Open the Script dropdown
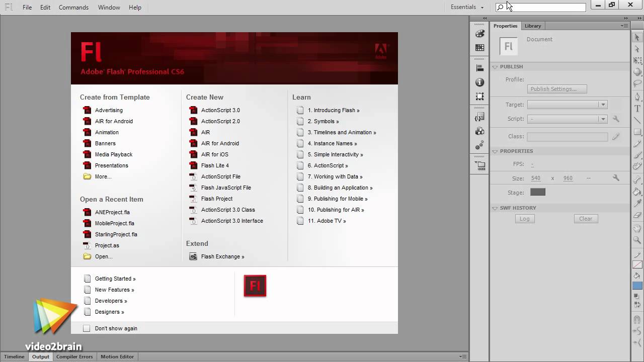Screen dimensions: 644x362 (x=567, y=119)
